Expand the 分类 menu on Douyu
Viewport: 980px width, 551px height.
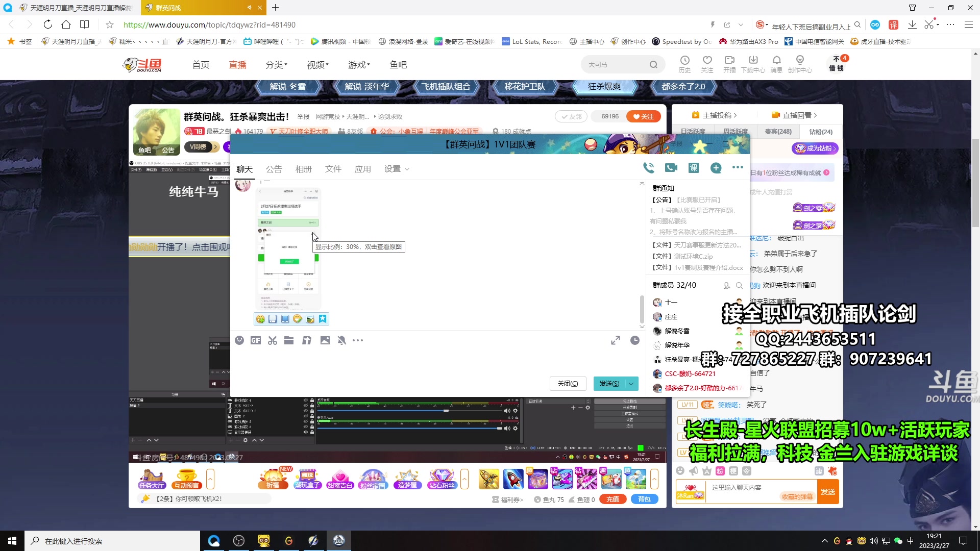tap(276, 65)
